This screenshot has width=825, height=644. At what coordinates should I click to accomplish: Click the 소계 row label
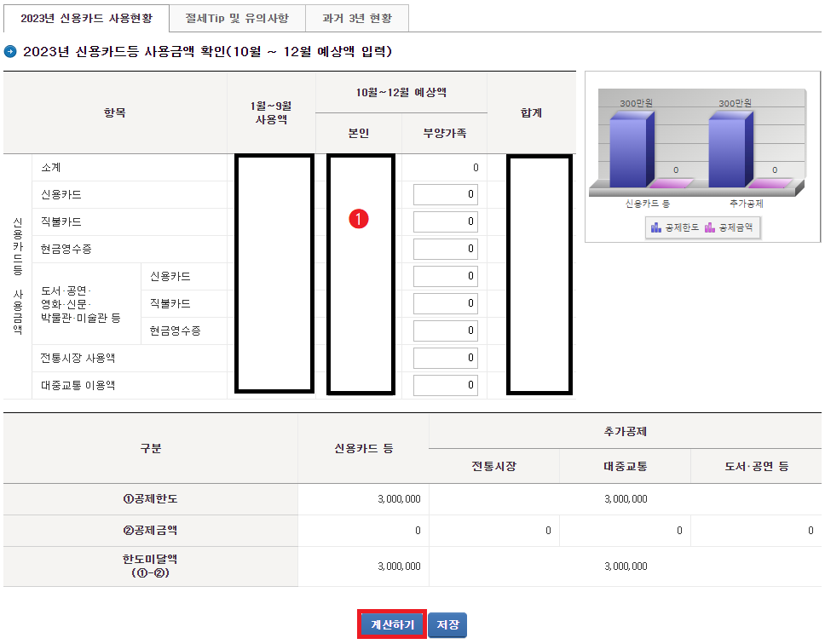[51, 168]
